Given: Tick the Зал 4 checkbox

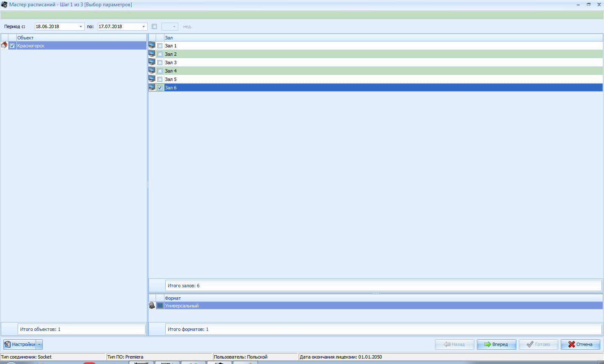Looking at the screenshot, I should click(160, 71).
